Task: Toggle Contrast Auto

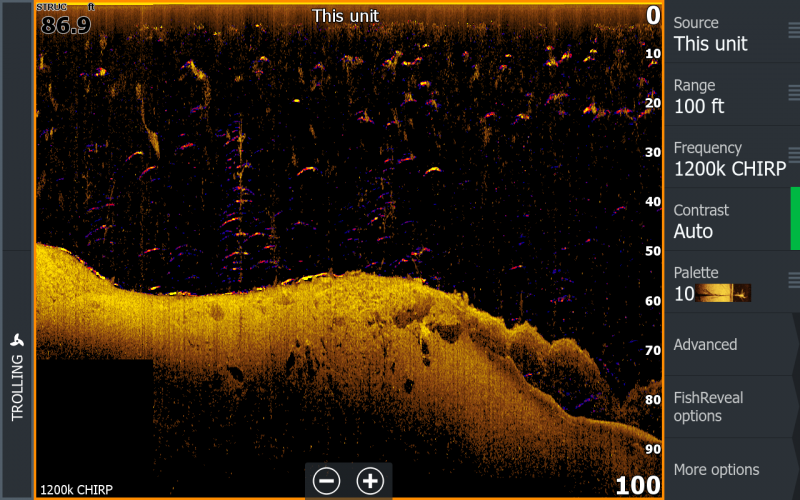Action: click(732, 220)
